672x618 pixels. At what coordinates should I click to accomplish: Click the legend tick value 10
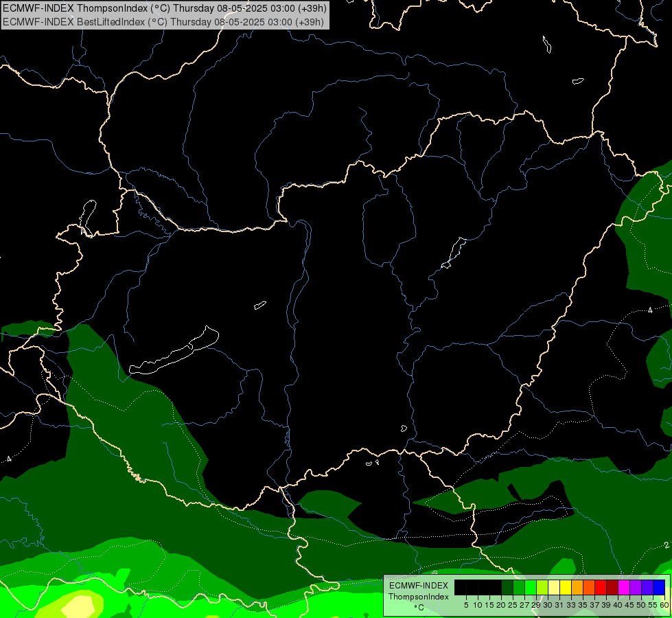[x=478, y=605]
